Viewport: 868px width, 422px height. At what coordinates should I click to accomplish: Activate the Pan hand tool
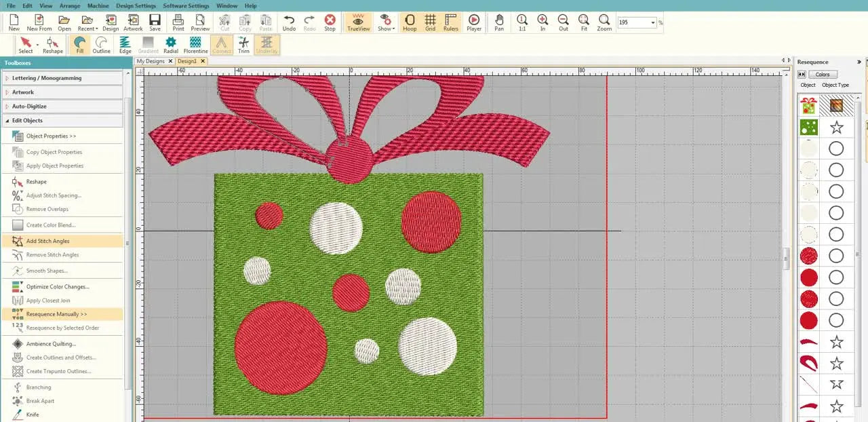click(499, 23)
